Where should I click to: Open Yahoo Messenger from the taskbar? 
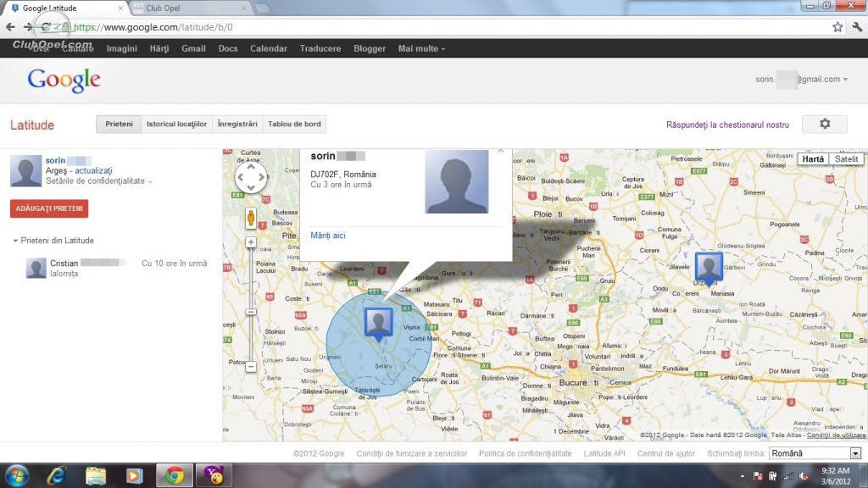[x=213, y=476]
